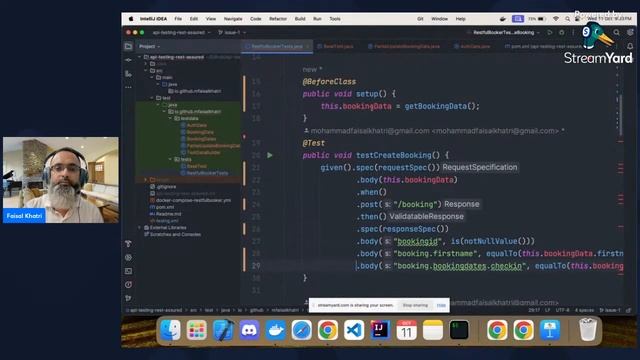Open Terminal from the Dock
This screenshot has height=360, width=640.
[x=459, y=330]
